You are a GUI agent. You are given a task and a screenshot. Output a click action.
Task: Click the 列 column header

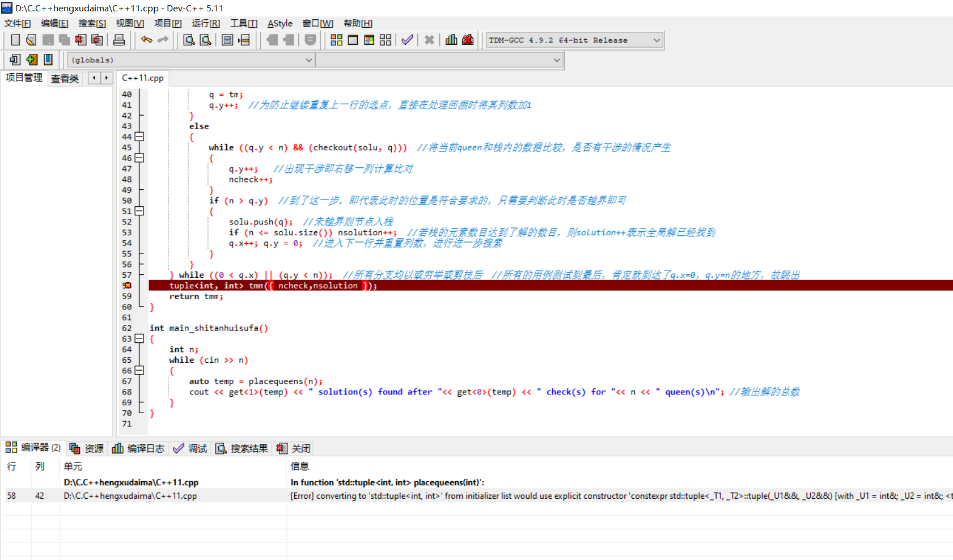(45, 466)
